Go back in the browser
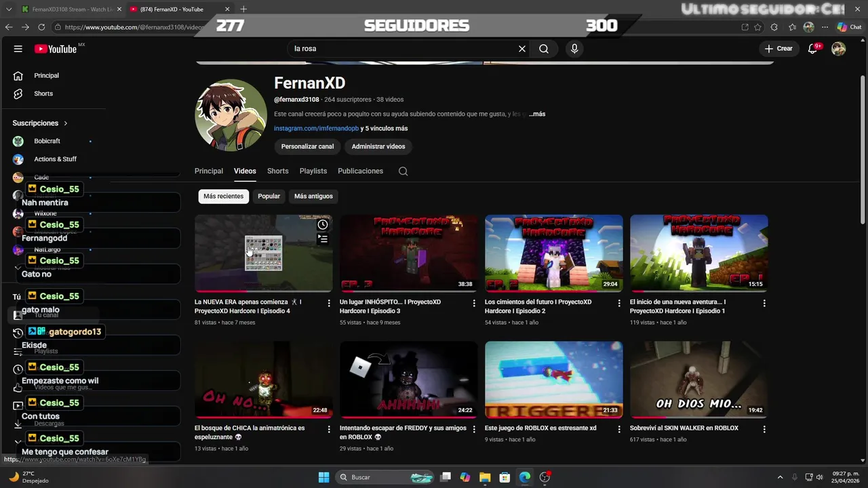 coord(9,27)
